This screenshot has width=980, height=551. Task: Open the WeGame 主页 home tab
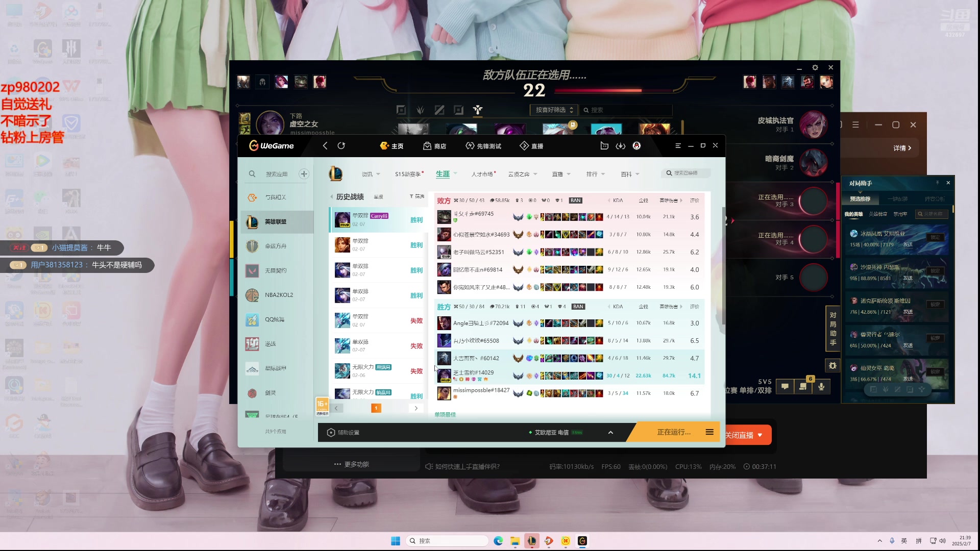(392, 146)
